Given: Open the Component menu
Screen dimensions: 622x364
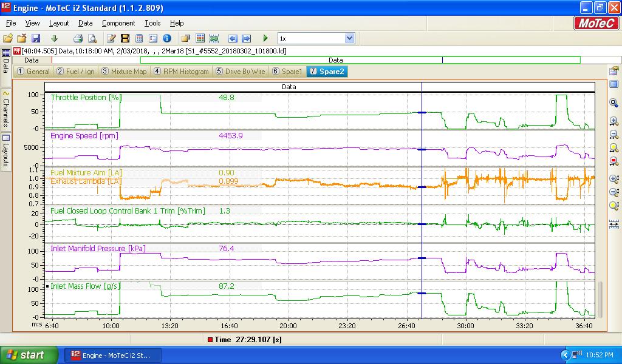Looking at the screenshot, I should coord(118,23).
